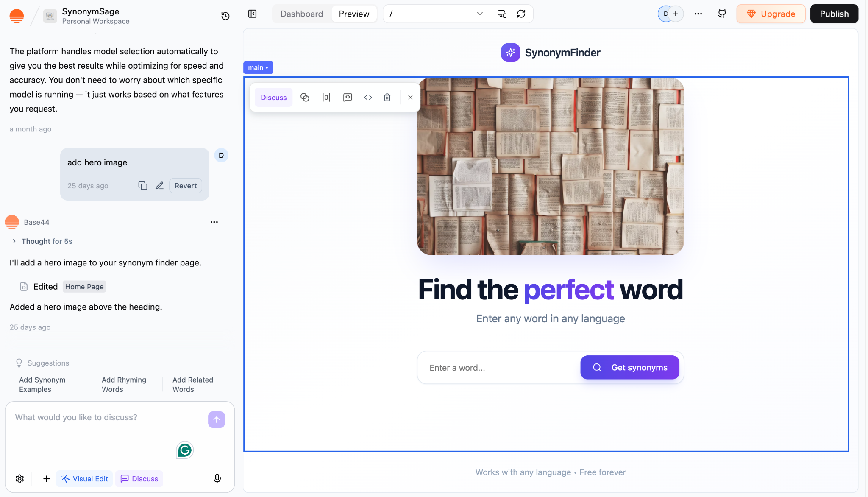Click the device preview size icon
The width and height of the screenshot is (868, 497).
tap(502, 14)
